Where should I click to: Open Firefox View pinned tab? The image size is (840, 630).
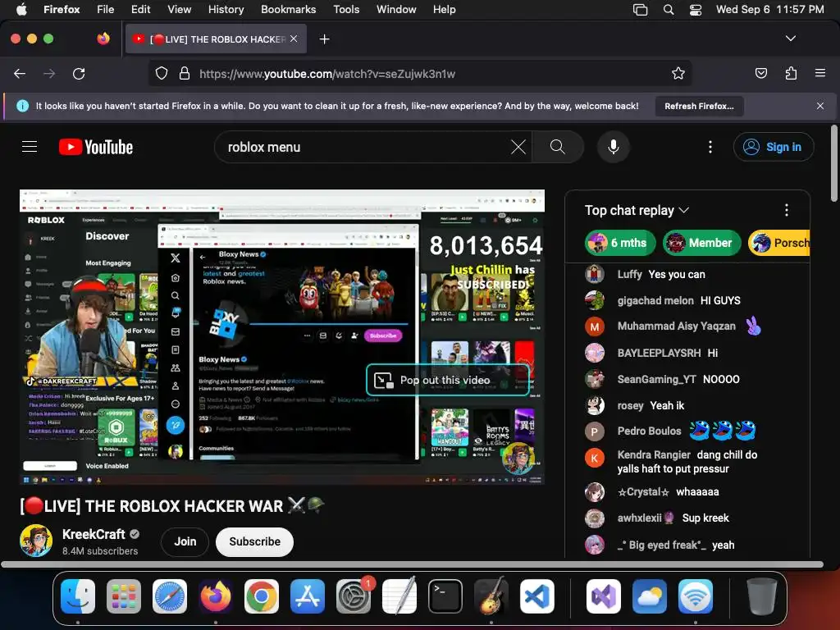coord(103,39)
